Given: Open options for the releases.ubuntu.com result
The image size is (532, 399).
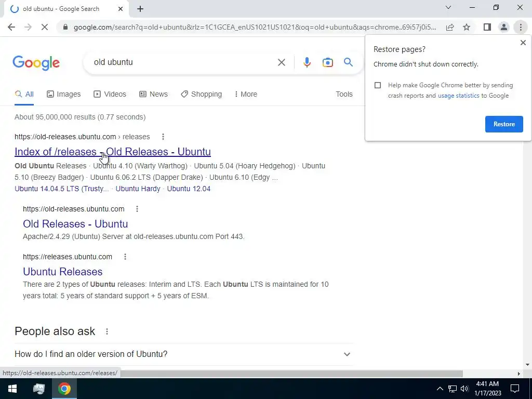Looking at the screenshot, I should click(x=125, y=257).
